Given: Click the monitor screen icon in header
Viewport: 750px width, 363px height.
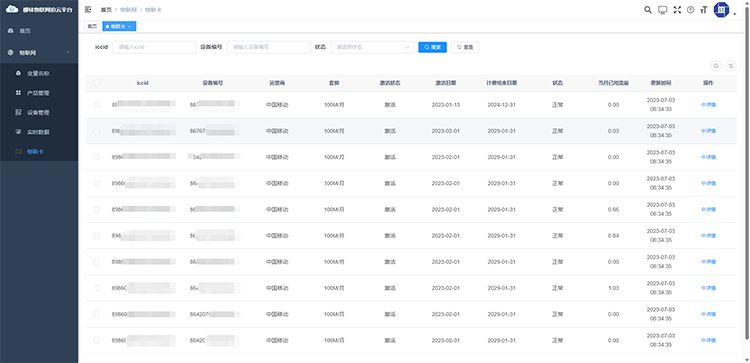Looking at the screenshot, I should tap(662, 10).
